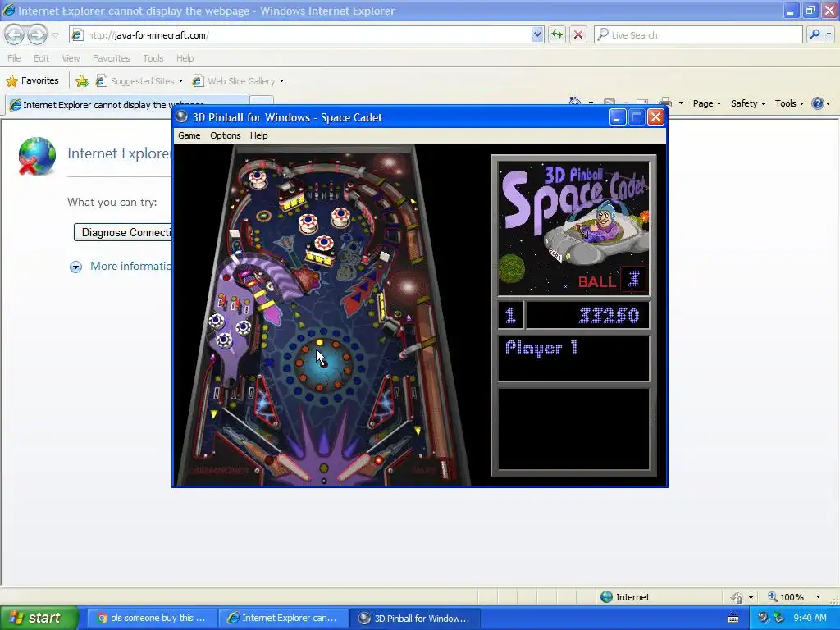Click the blue Help question mark icon
The image size is (840, 630).
[x=818, y=103]
